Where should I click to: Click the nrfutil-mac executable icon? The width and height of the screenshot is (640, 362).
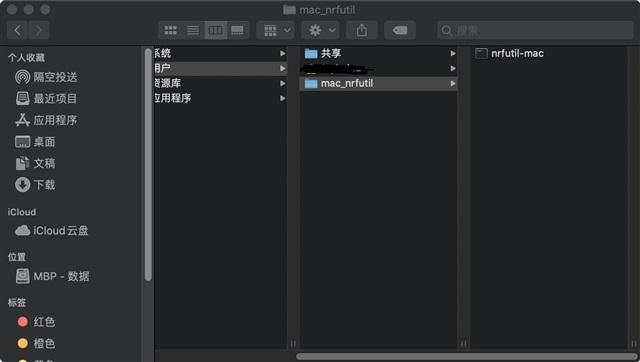(481, 53)
